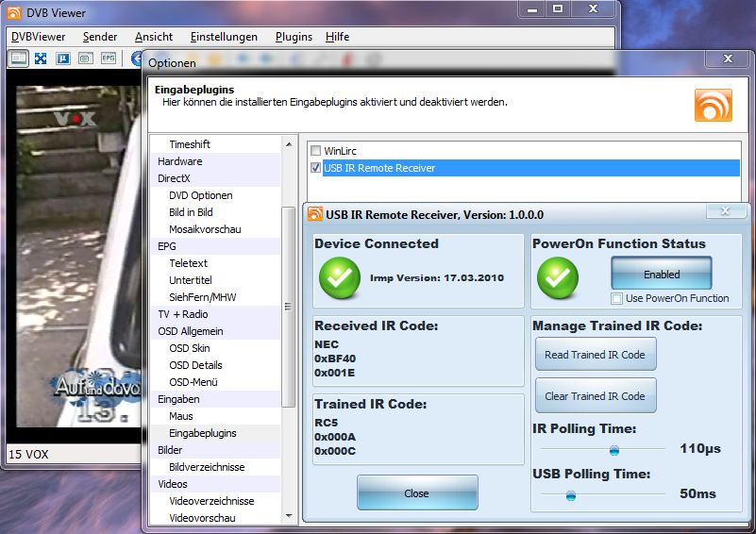The width and height of the screenshot is (756, 534).
Task: Select Untertitel in options tree
Action: (191, 280)
